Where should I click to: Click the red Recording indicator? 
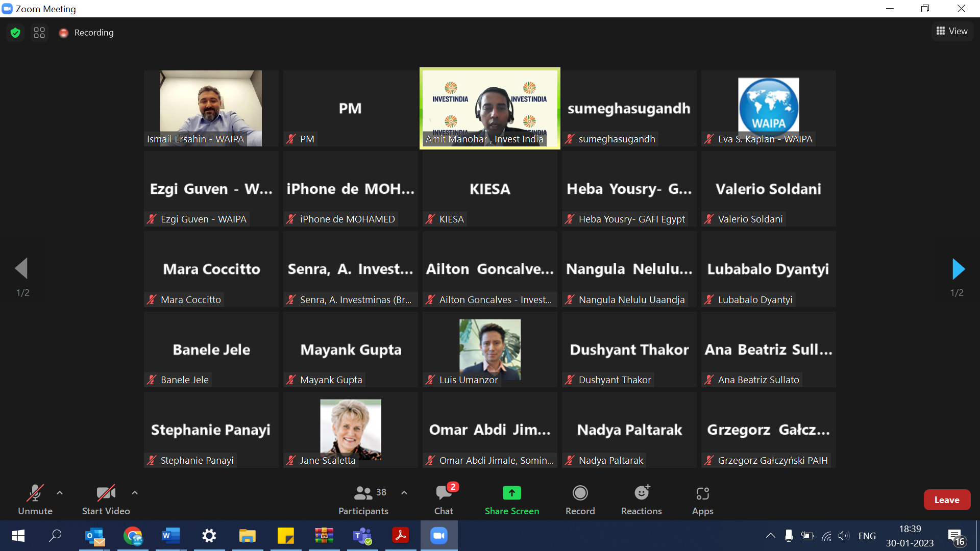[64, 33]
